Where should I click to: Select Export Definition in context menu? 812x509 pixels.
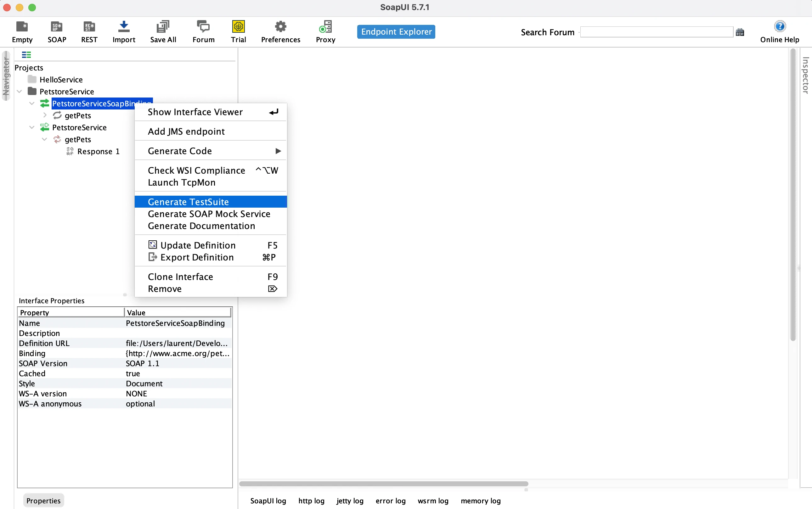point(197,258)
